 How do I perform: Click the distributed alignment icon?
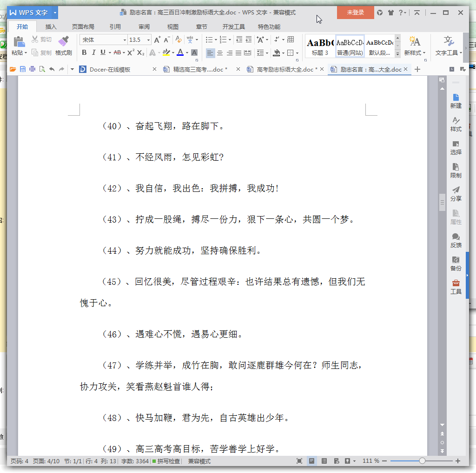click(x=248, y=53)
